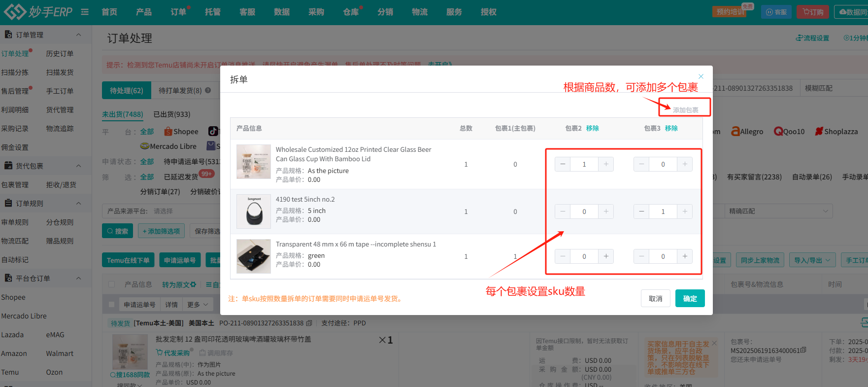
Task: Decrease 包裹3 quantity for 4190 test 5inch
Action: tap(641, 211)
